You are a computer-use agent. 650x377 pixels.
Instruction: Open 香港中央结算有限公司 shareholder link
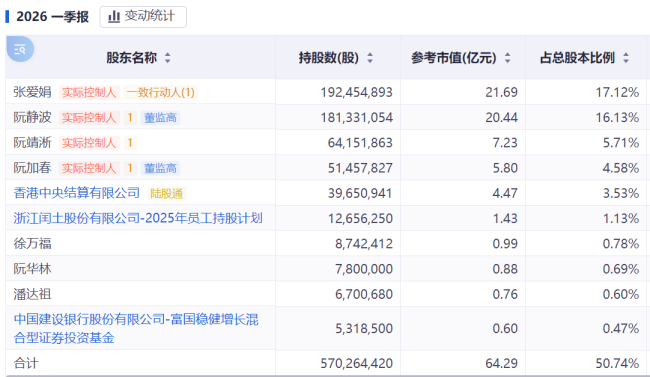coord(77,193)
